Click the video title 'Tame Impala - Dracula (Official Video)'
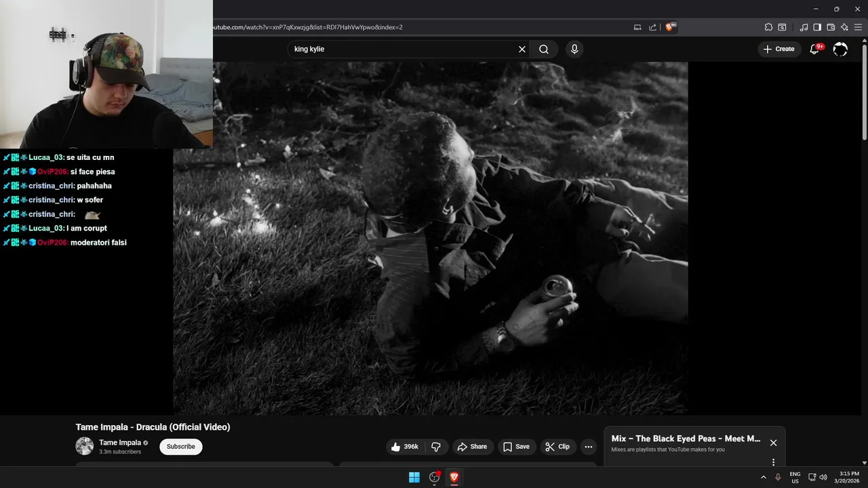 tap(153, 427)
